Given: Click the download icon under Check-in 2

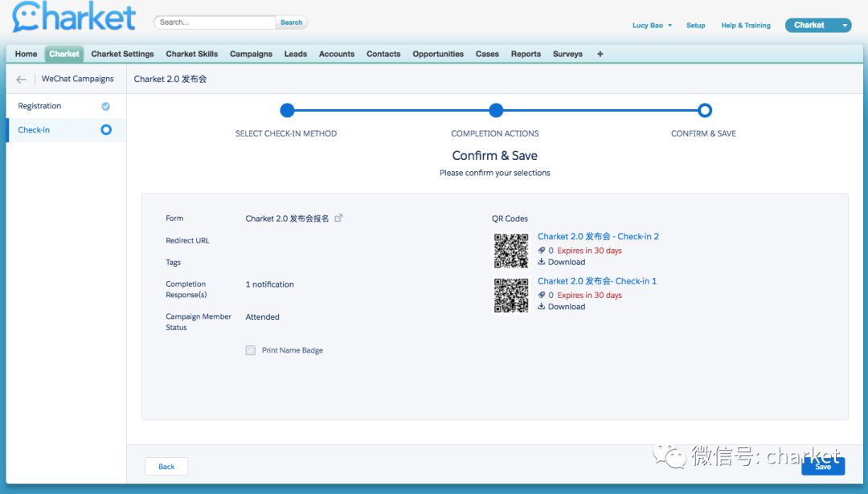Looking at the screenshot, I should click(542, 262).
